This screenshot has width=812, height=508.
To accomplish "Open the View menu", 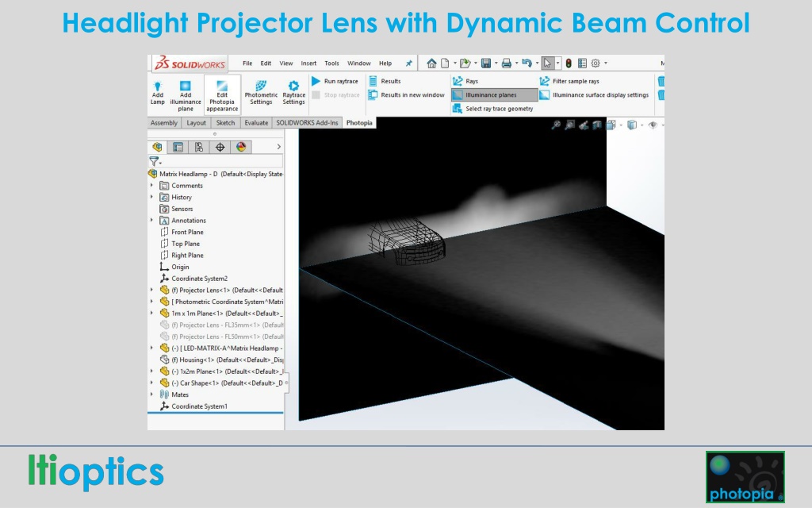I will [286, 63].
